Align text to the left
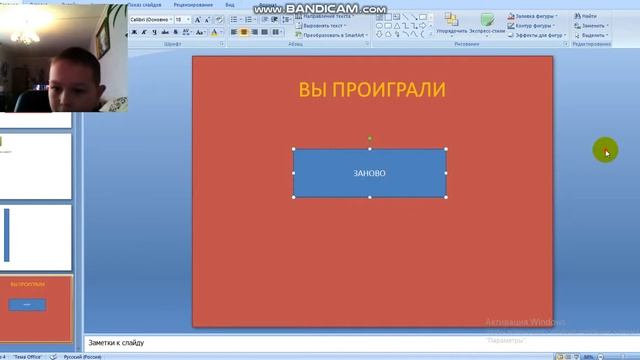Image resolution: width=640 pixels, height=360 pixels. point(234,32)
